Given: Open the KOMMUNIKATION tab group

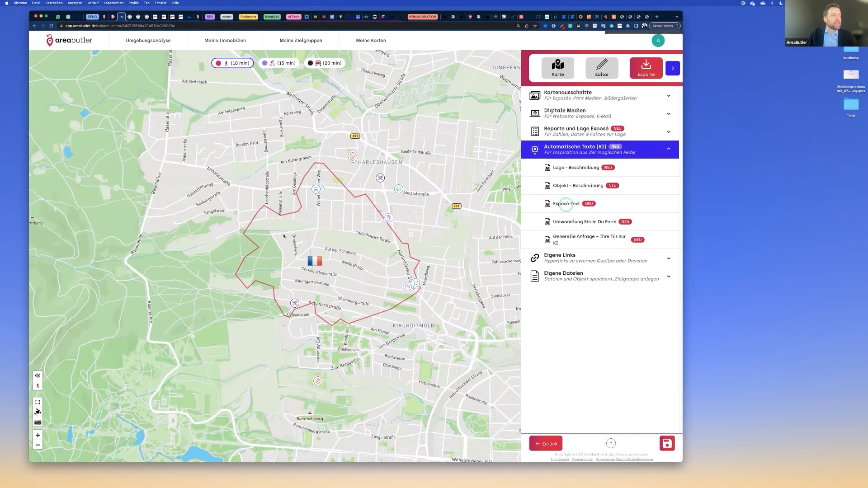Looking at the screenshot, I should coord(423,17).
